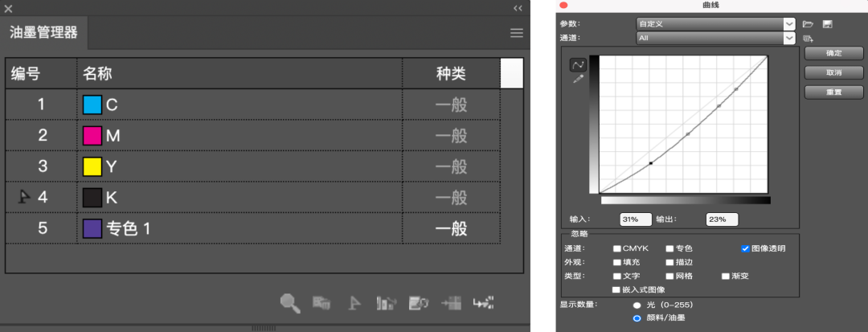The height and width of the screenshot is (332, 868).
Task: Click the flag icon in Ink Manager toolbar
Action: 354,303
